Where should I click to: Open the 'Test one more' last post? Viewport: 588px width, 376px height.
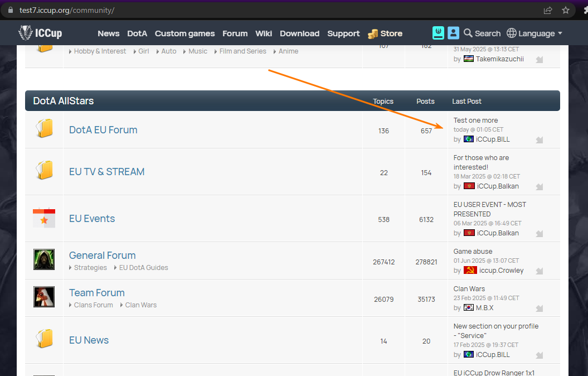click(475, 120)
